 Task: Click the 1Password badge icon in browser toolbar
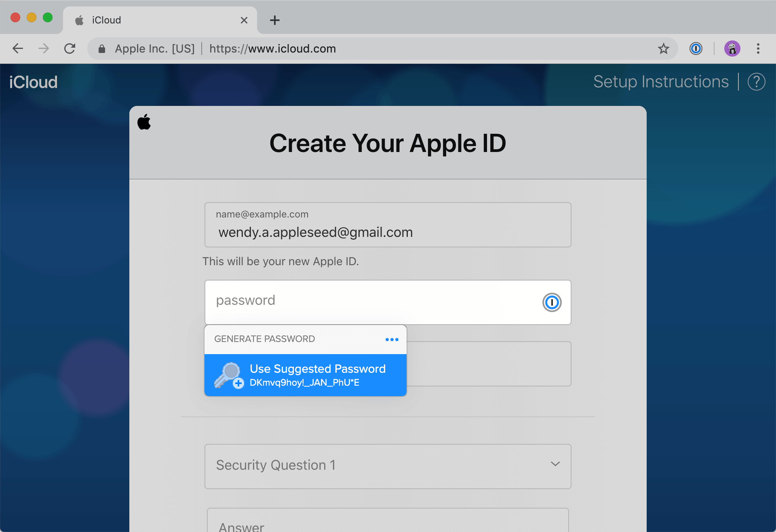tap(696, 49)
